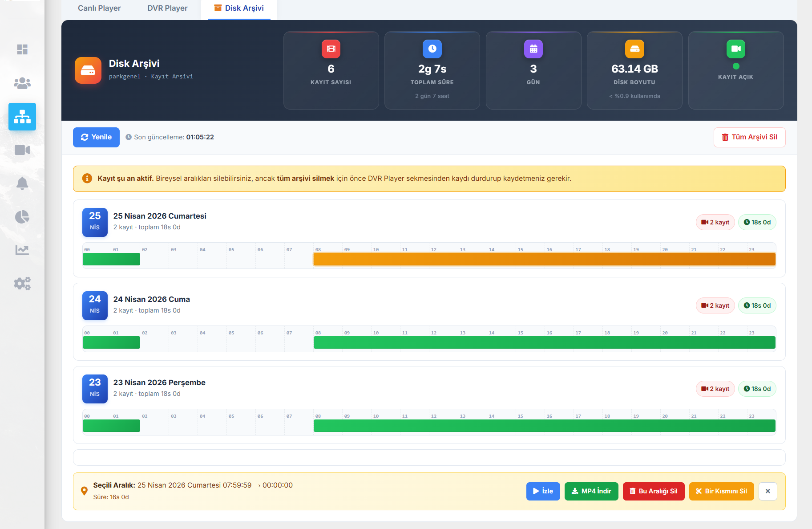Open the settings gears icon in sidebar
812x529 pixels.
22,283
